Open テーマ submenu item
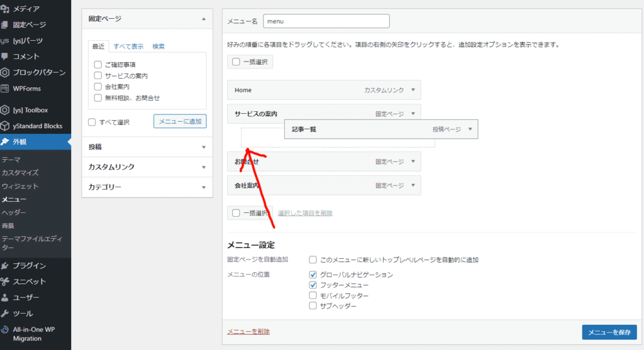The image size is (644, 350). click(x=11, y=160)
